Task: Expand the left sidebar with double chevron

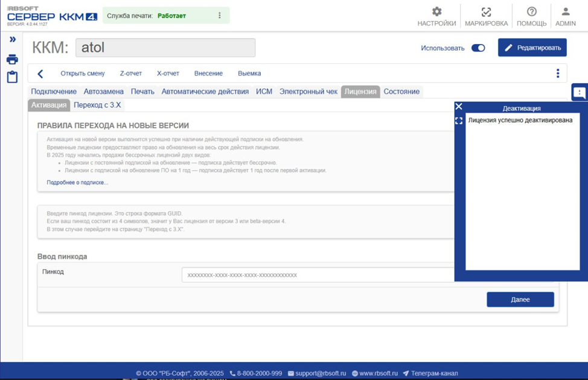Action: pyautogui.click(x=12, y=40)
